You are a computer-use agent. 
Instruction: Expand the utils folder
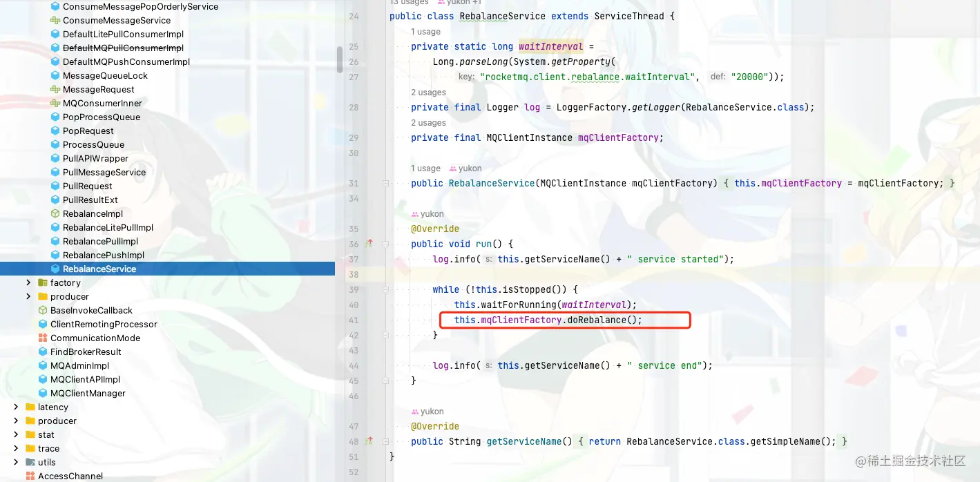[x=16, y=462]
